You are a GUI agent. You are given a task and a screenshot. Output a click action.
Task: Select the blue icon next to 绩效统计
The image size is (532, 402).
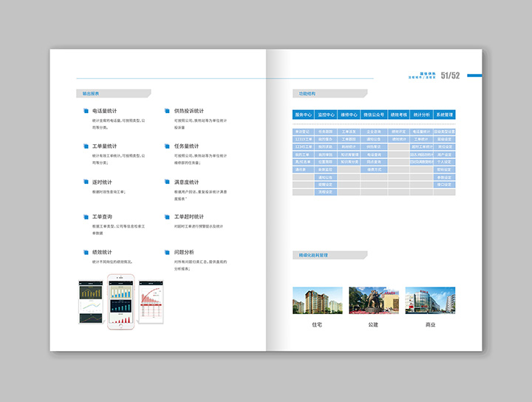pyautogui.click(x=86, y=253)
